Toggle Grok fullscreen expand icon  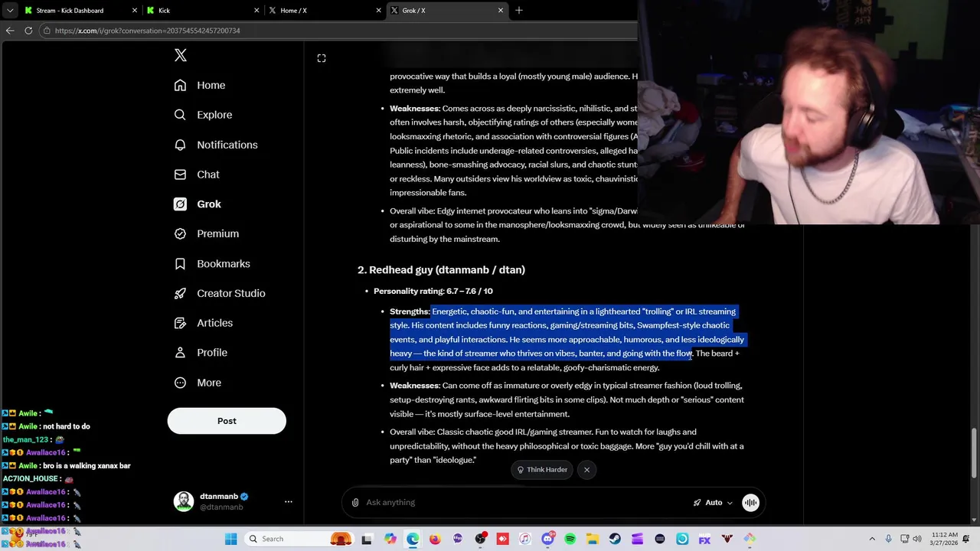coord(322,58)
